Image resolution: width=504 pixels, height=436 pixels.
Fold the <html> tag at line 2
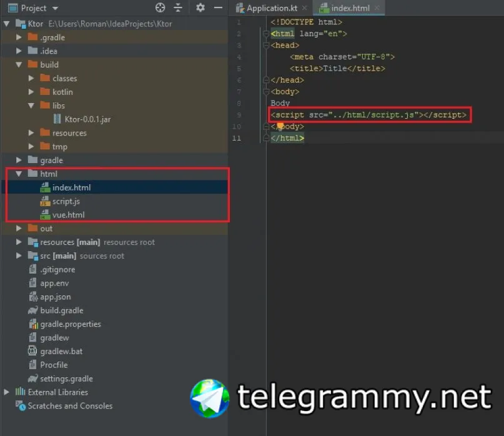pos(266,34)
